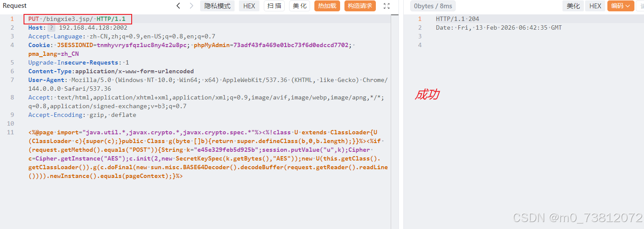Click the User-Agent header line
The width and height of the screenshot is (644, 229).
click(208, 84)
